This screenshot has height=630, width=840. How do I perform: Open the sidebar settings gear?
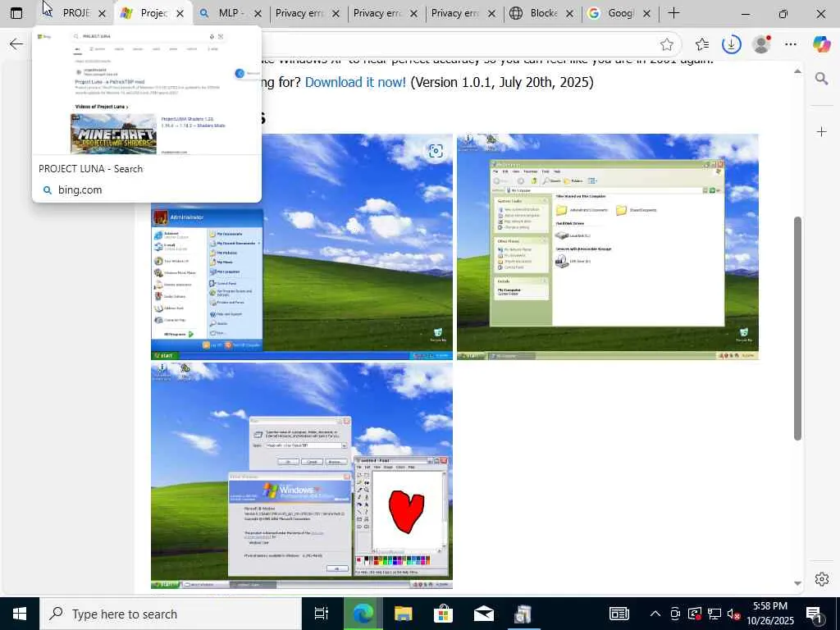click(822, 579)
